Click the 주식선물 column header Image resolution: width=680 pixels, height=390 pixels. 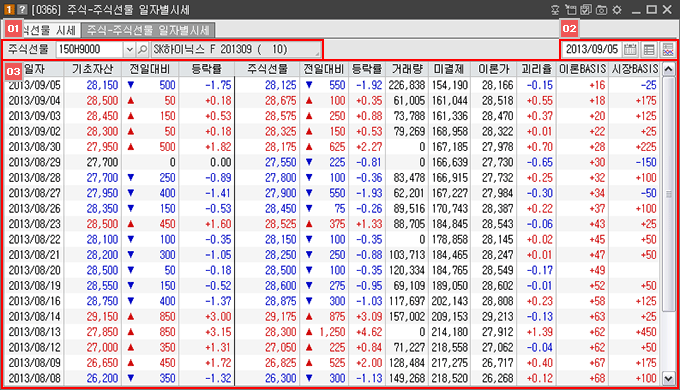(x=267, y=69)
